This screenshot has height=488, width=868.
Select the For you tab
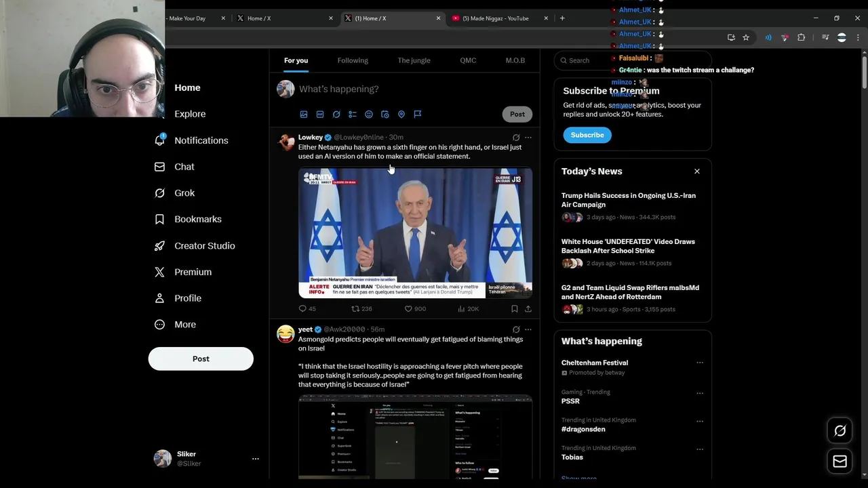point(296,60)
